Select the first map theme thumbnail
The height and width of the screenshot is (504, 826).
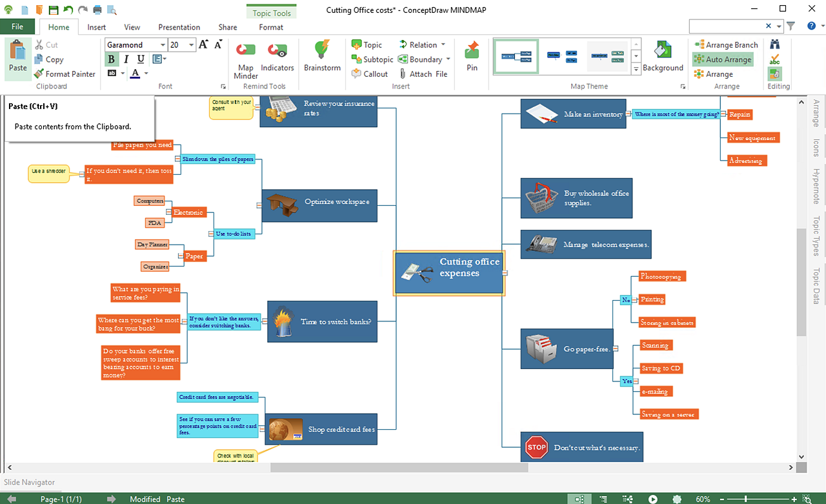516,56
